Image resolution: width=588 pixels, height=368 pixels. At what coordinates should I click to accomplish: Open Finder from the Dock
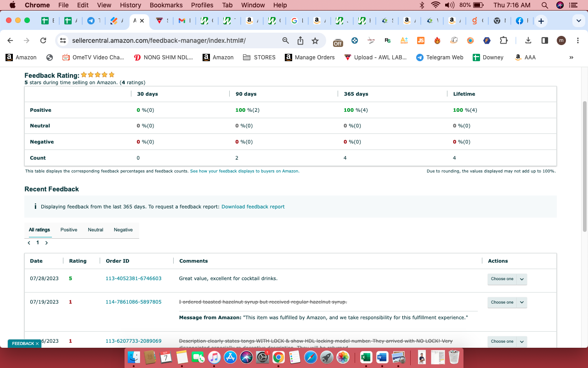tap(134, 357)
